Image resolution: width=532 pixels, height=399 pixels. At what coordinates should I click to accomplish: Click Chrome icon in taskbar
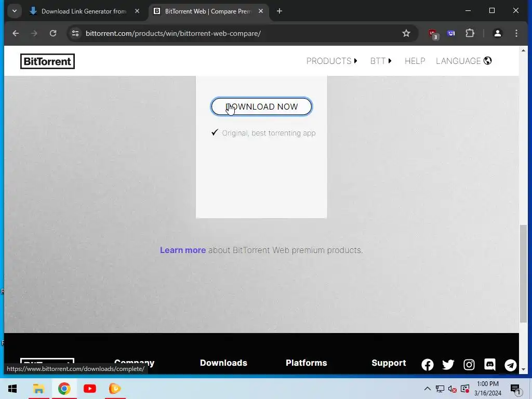click(64, 389)
